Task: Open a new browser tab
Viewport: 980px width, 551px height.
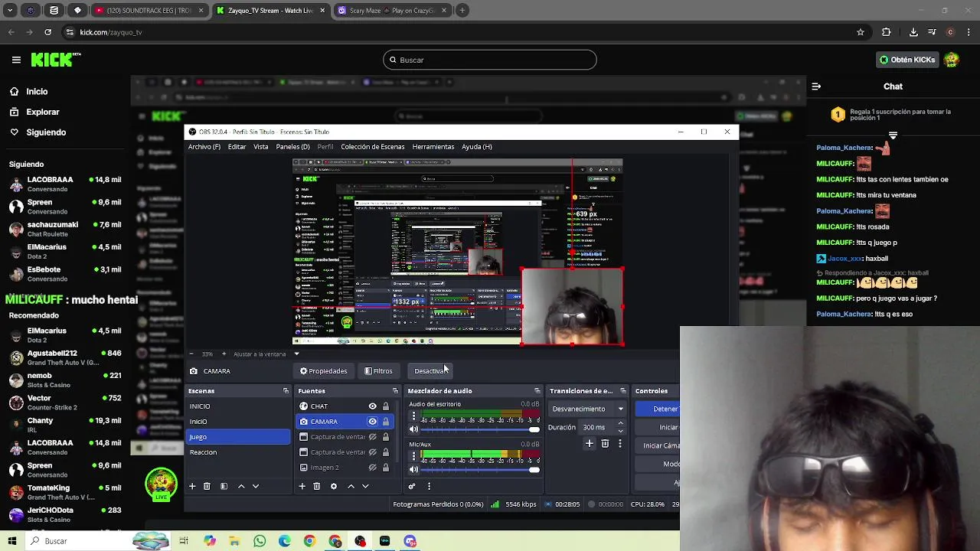Action: [x=462, y=11]
